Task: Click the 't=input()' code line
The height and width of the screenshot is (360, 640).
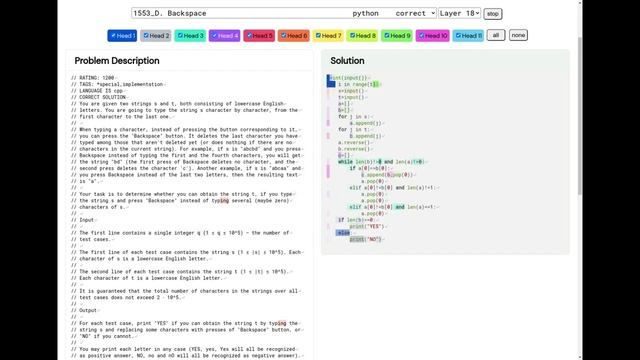Action: coord(351,97)
